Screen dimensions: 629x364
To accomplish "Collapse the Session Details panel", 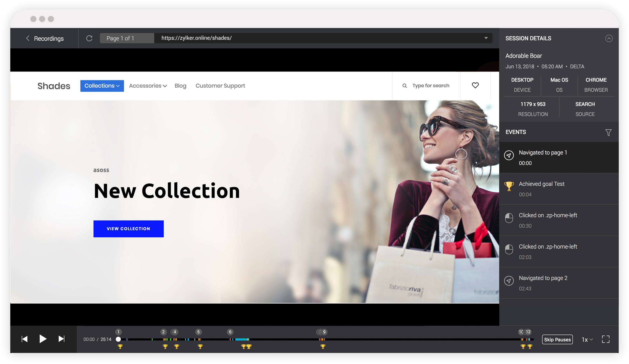I will 609,38.
